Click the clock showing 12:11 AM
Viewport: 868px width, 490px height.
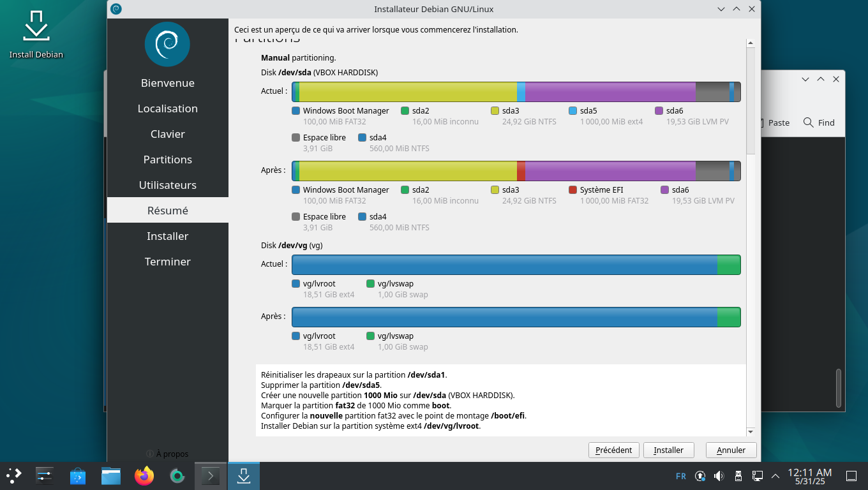810,476
